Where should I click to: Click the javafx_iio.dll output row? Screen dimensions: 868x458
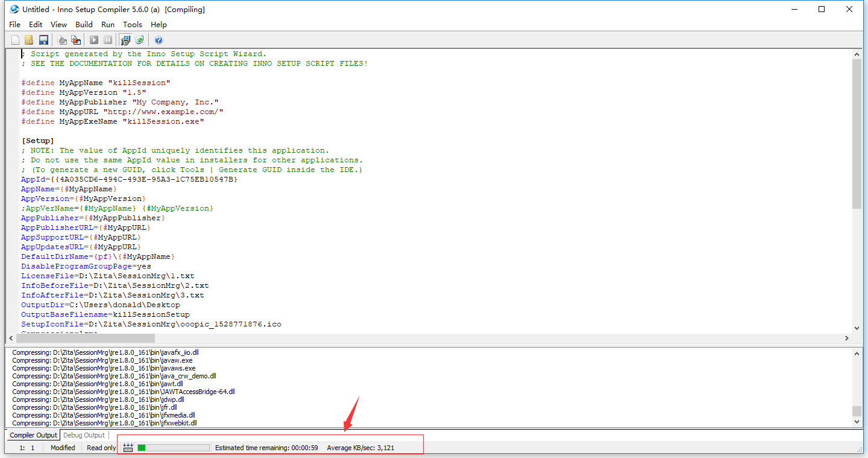pos(105,352)
